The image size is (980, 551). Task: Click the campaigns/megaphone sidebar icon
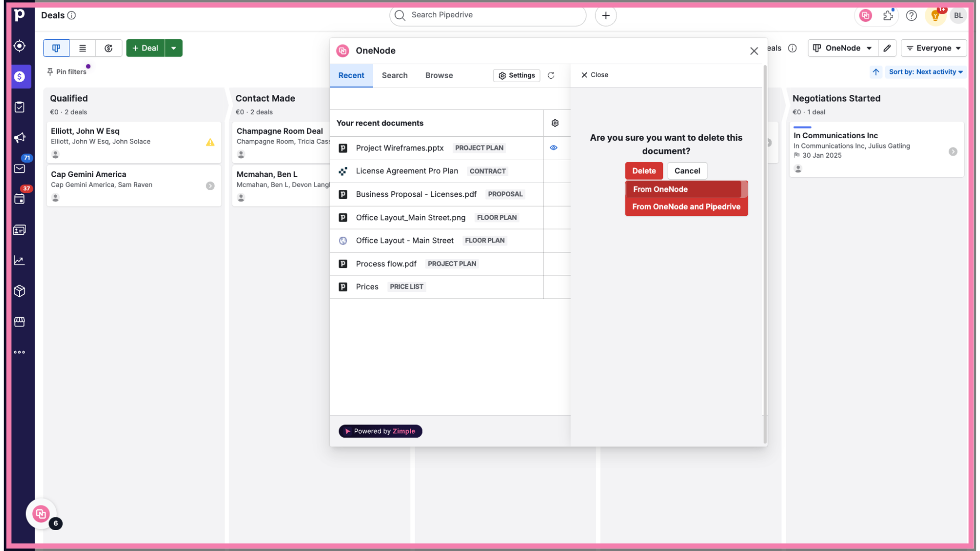(x=19, y=138)
